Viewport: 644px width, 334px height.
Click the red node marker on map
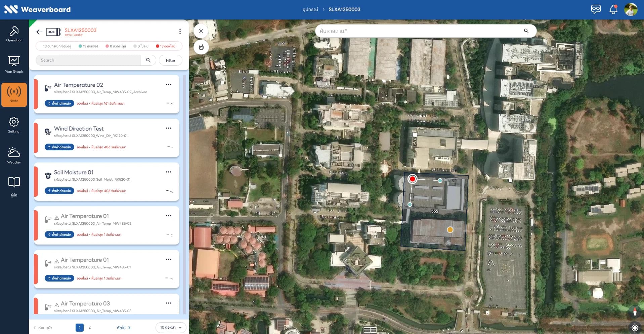[x=413, y=179]
